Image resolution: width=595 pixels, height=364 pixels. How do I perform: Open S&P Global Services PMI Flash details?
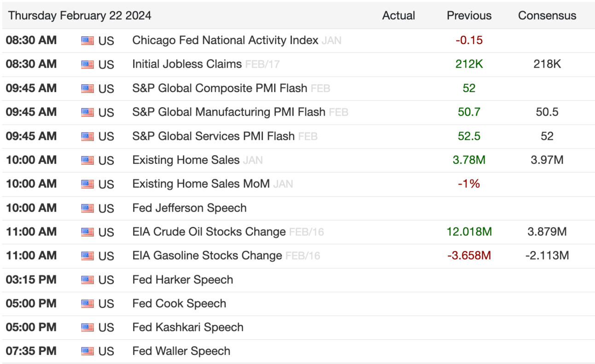coord(213,136)
